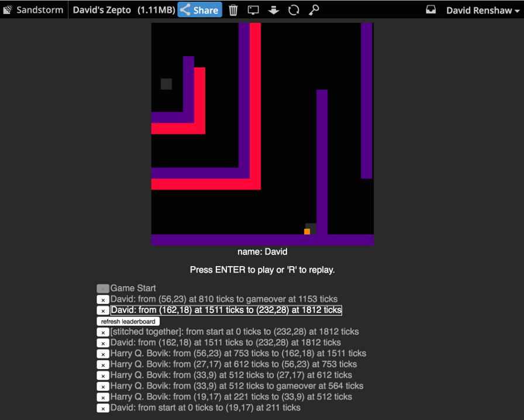The width and height of the screenshot is (524, 420).
Task: Delete Harry Q. Bovik 221 ticks entry
Action: [x=103, y=397]
